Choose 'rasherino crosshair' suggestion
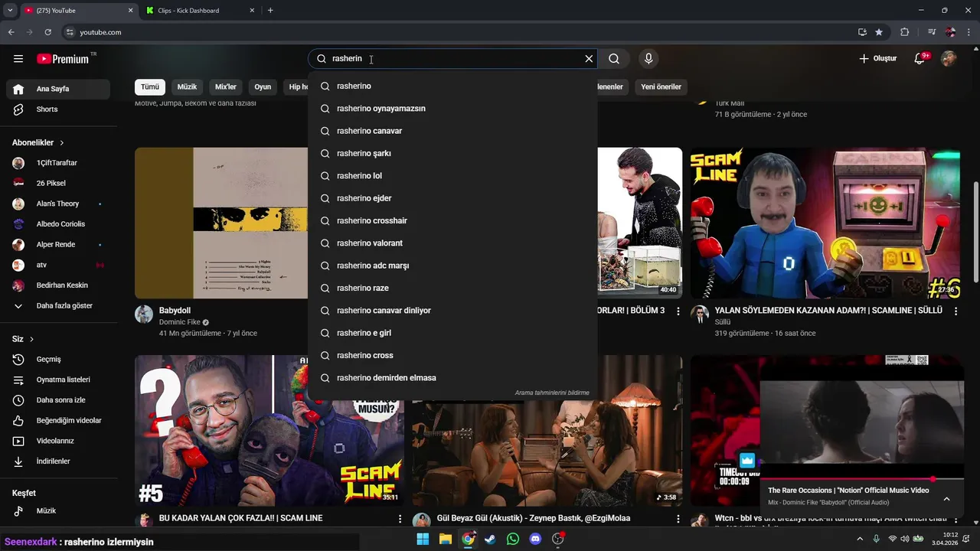 coord(452,221)
